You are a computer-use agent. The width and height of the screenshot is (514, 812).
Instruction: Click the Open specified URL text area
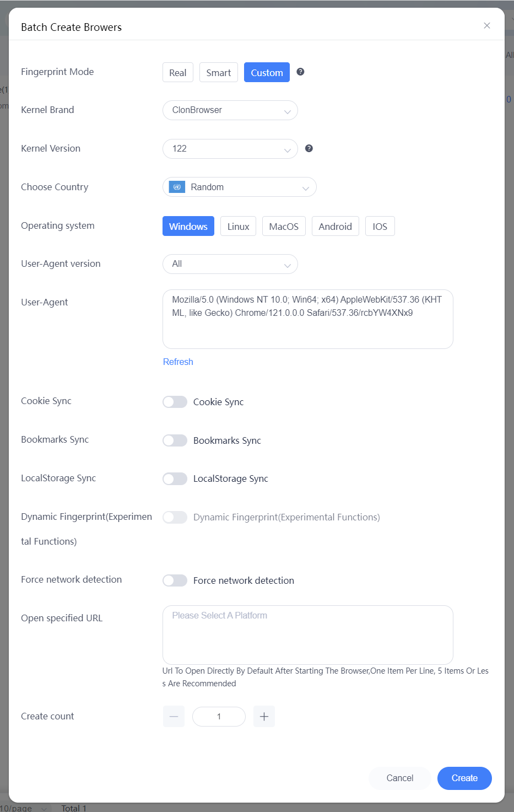(308, 635)
